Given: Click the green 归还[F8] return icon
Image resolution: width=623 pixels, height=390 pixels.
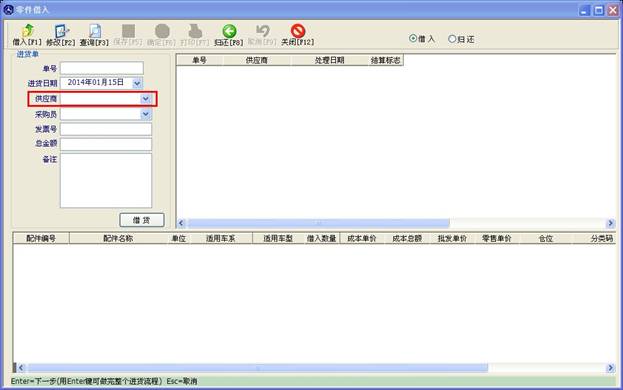Looking at the screenshot, I should (x=229, y=31).
